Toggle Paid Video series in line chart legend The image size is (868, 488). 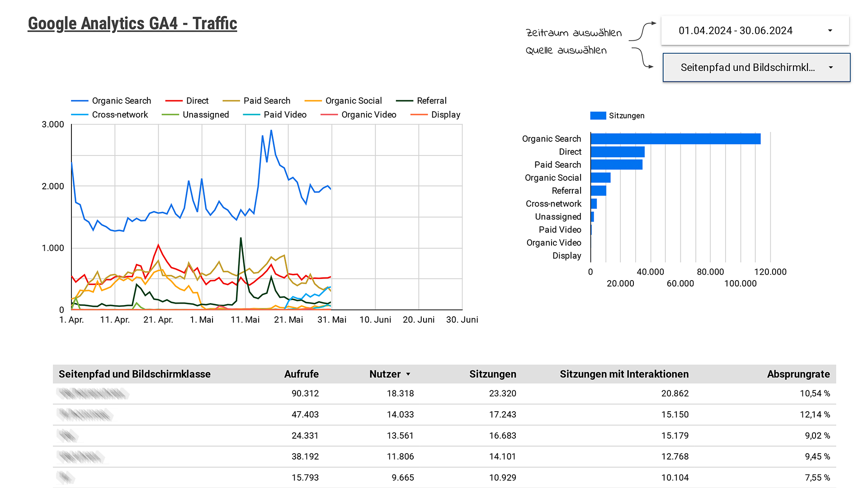click(x=274, y=115)
